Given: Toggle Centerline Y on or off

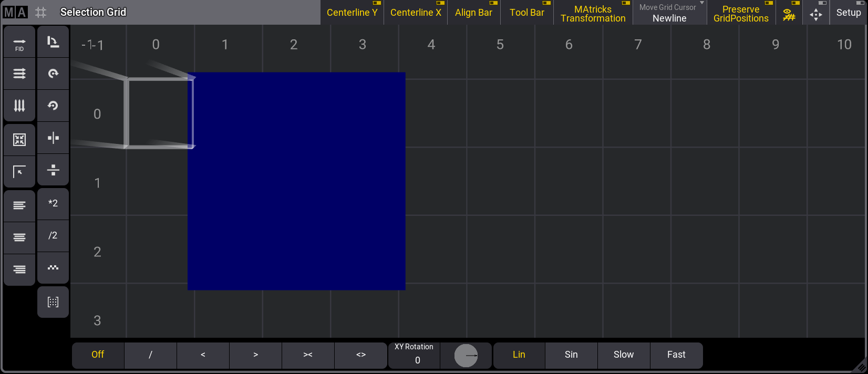Looking at the screenshot, I should tap(352, 12).
